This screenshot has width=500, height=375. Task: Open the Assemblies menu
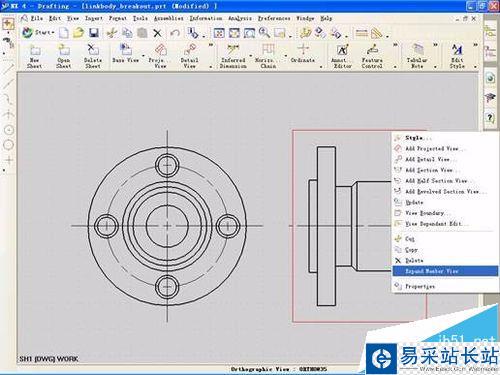[x=169, y=18]
